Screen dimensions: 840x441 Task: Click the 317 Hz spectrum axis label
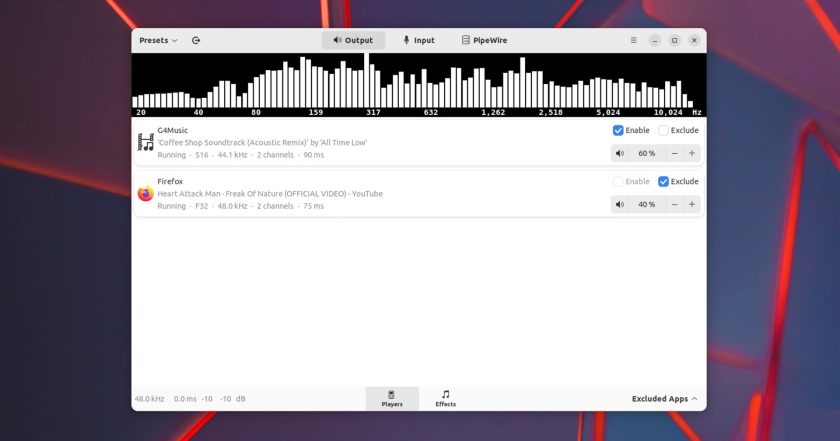[373, 113]
